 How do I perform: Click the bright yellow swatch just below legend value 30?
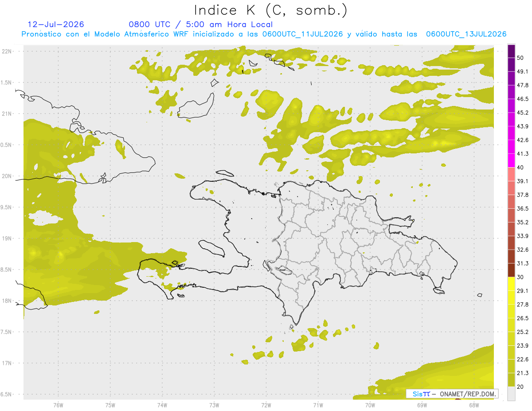(x=511, y=284)
